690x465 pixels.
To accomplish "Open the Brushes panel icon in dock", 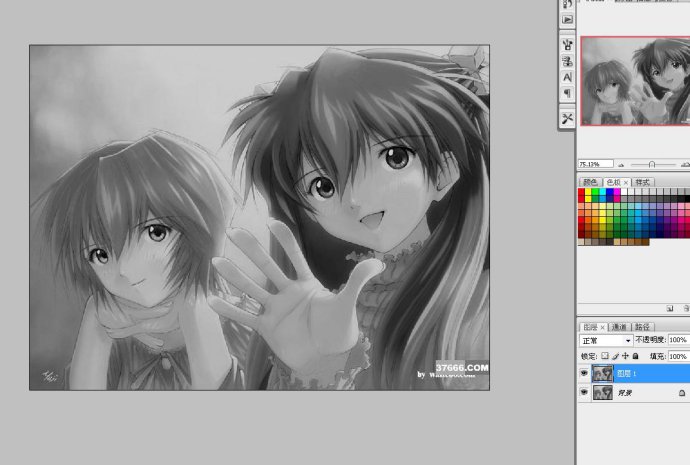I will (x=567, y=44).
